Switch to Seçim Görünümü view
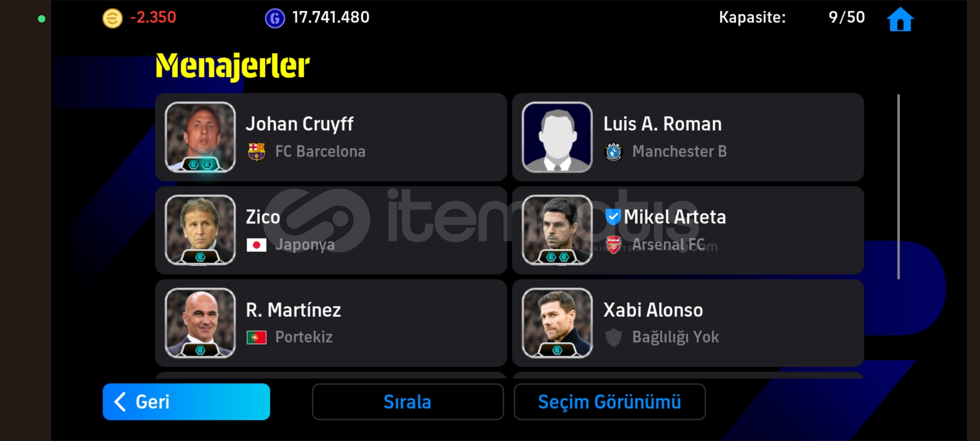The height and width of the screenshot is (441, 980). pos(610,402)
